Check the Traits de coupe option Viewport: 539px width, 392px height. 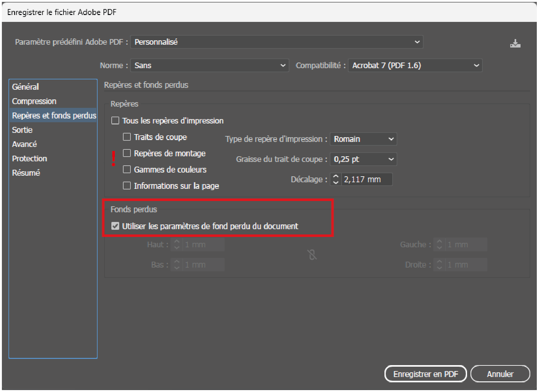pyautogui.click(x=127, y=137)
